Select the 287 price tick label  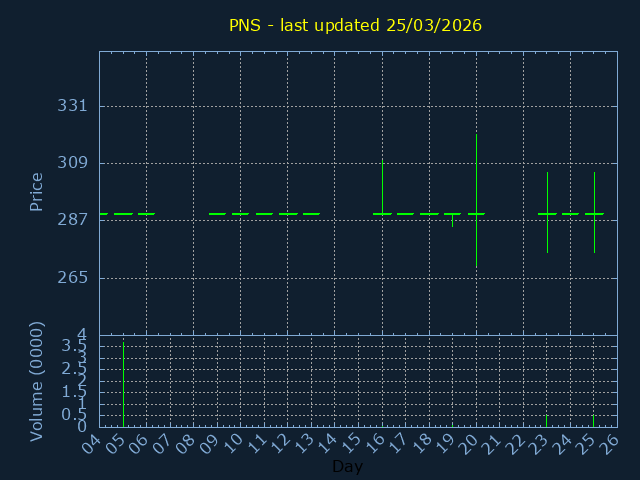pos(72,220)
